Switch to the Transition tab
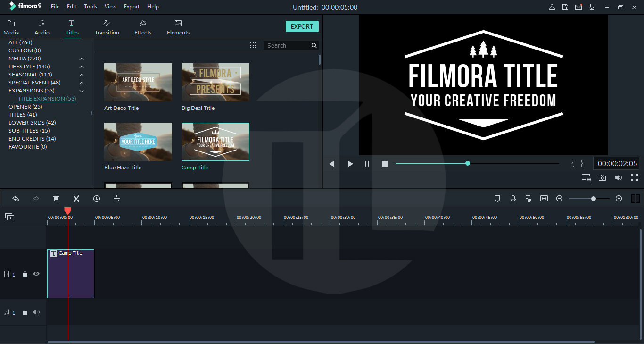The image size is (644, 344). 107,27
